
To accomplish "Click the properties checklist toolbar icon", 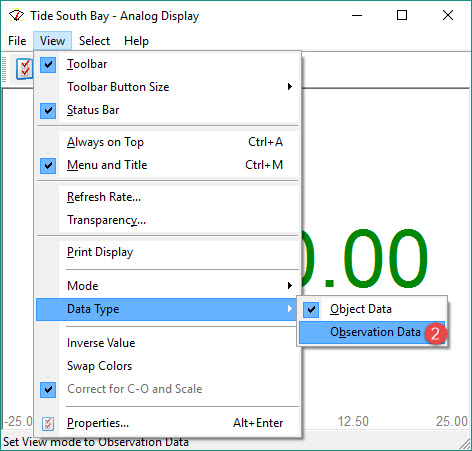I will (x=24, y=68).
